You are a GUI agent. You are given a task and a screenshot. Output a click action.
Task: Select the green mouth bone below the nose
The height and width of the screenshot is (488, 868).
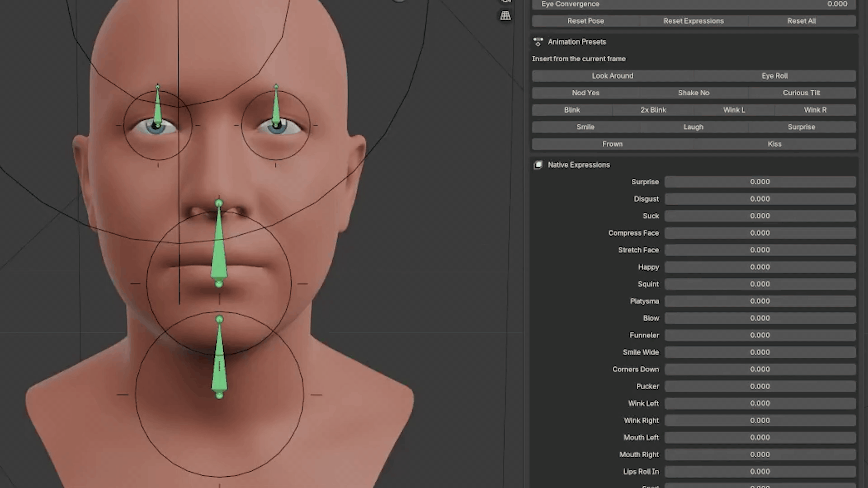[x=219, y=243]
